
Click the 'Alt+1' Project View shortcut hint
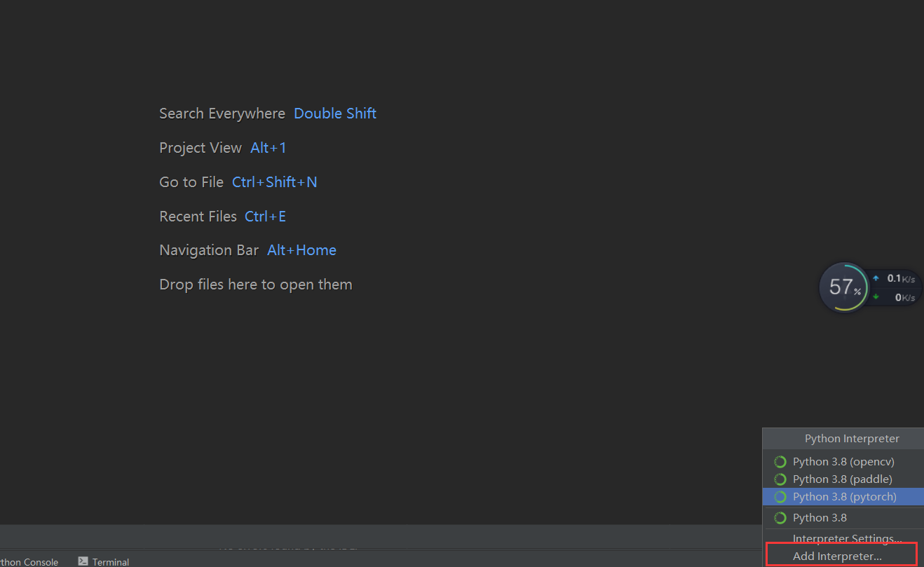point(269,148)
